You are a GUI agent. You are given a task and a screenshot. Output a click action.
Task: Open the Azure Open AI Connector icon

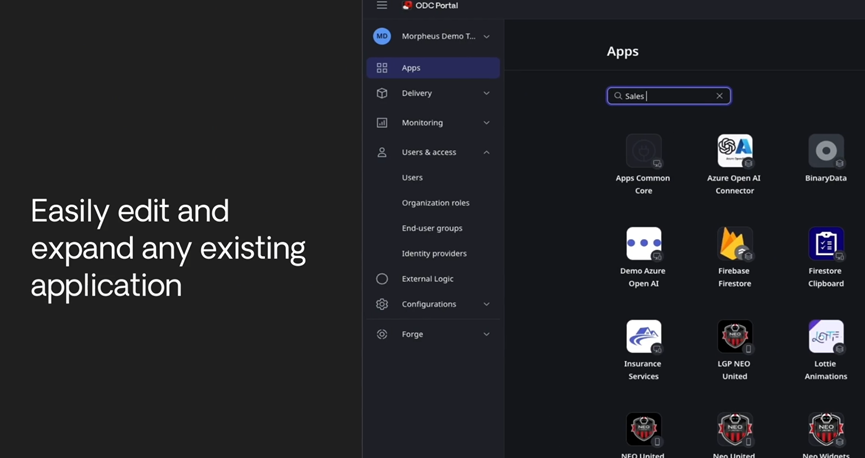point(735,151)
